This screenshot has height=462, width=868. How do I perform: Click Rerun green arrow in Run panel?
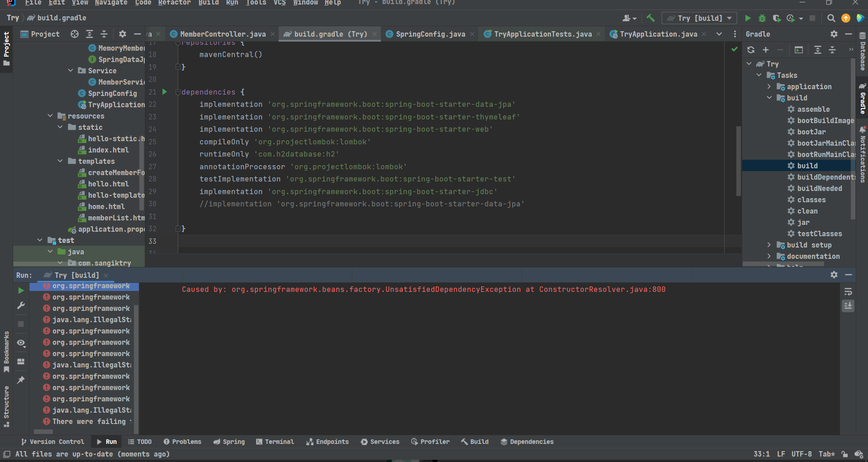(21, 291)
